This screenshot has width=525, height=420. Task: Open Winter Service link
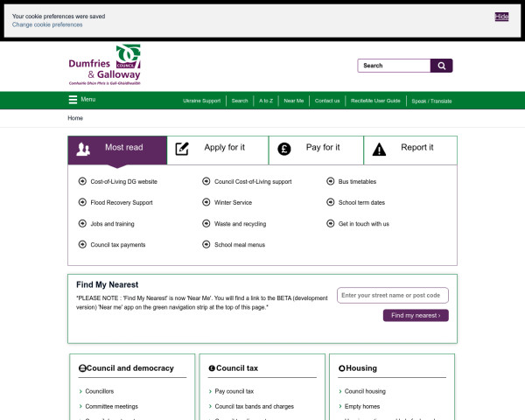tap(233, 203)
